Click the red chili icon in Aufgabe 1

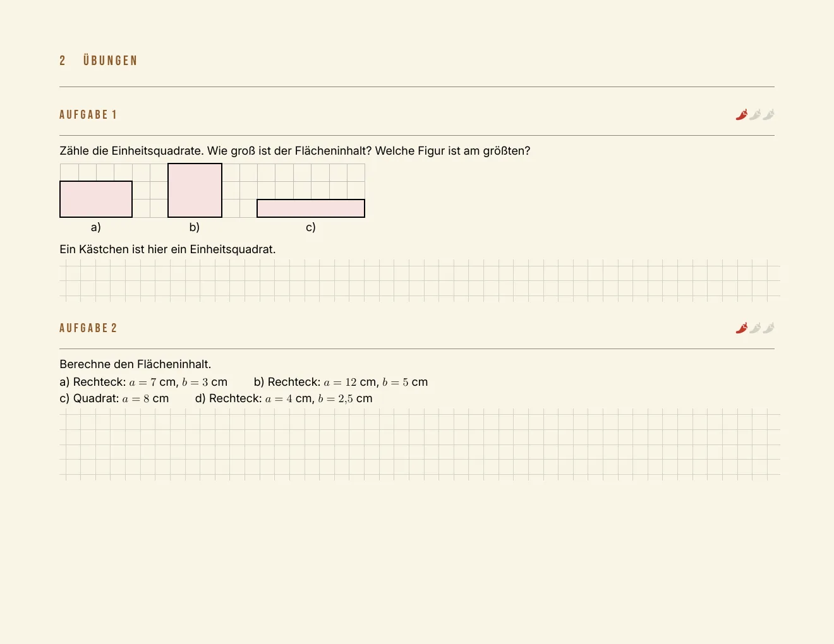pyautogui.click(x=742, y=114)
